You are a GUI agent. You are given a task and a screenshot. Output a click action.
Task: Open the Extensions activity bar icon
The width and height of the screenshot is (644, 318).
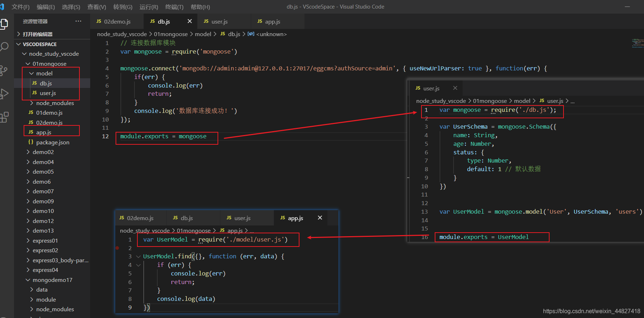tap(4, 117)
